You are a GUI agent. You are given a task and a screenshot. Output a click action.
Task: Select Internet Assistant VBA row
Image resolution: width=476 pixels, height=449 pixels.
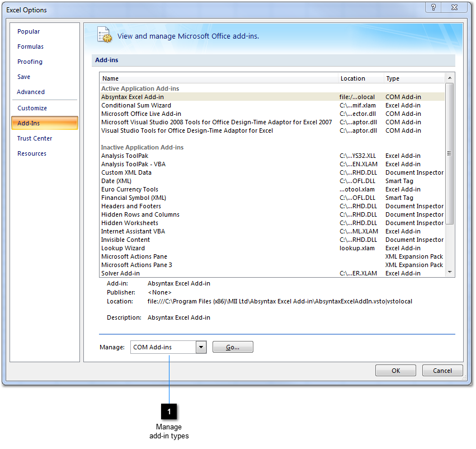click(272, 231)
